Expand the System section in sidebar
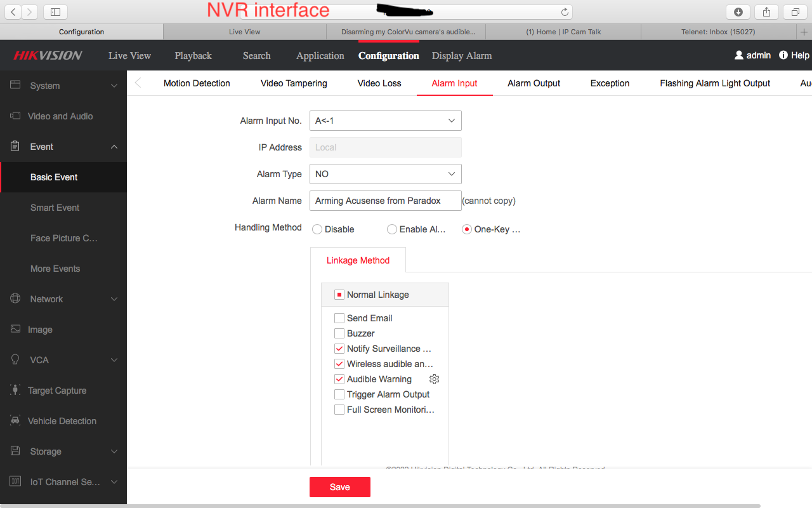The width and height of the screenshot is (812, 508). pos(63,86)
